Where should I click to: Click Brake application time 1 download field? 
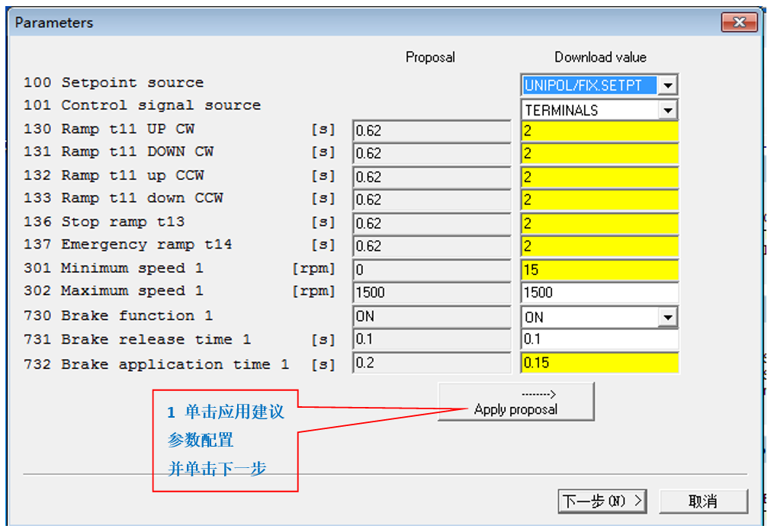(x=599, y=363)
